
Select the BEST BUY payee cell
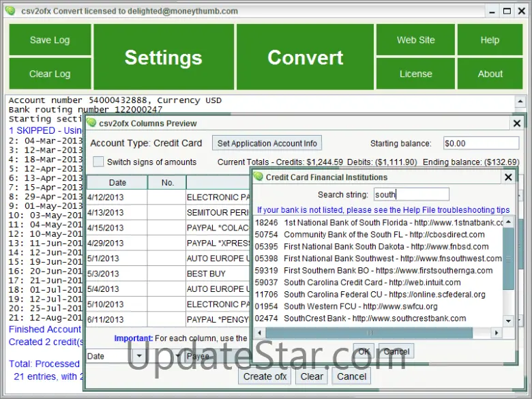[218, 274]
